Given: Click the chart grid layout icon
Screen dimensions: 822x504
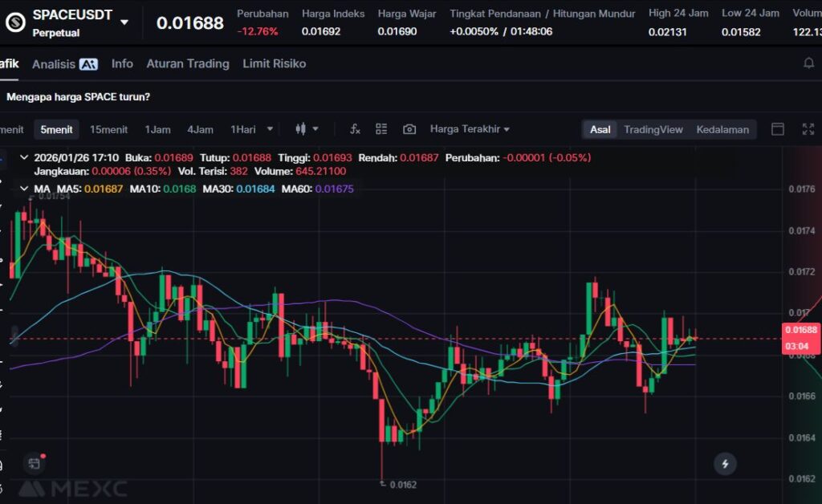Looking at the screenshot, I should tap(381, 129).
